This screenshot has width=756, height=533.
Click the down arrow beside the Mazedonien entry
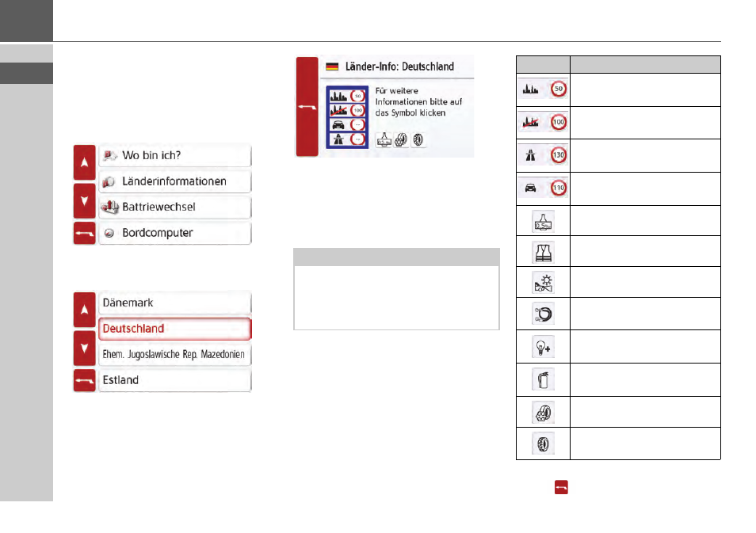coord(84,348)
